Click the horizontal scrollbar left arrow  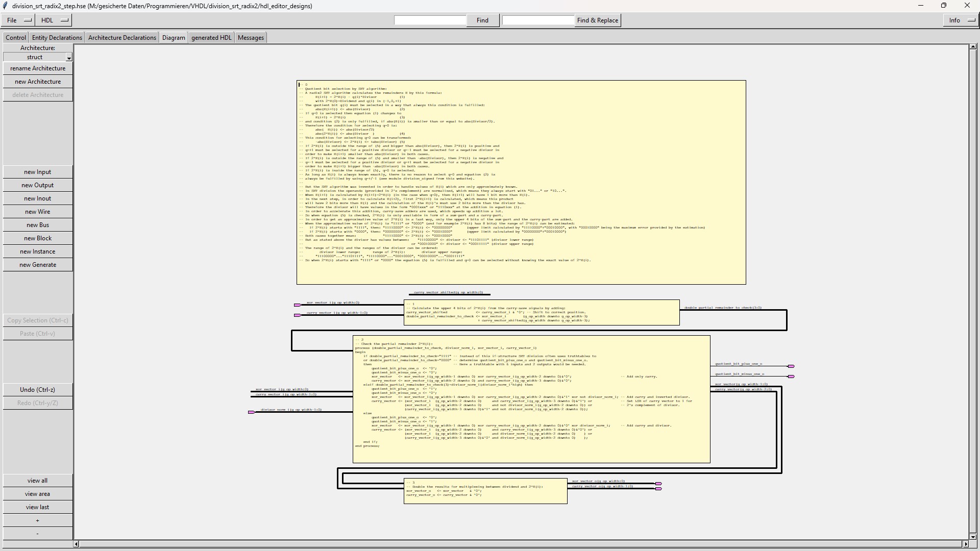(x=76, y=544)
